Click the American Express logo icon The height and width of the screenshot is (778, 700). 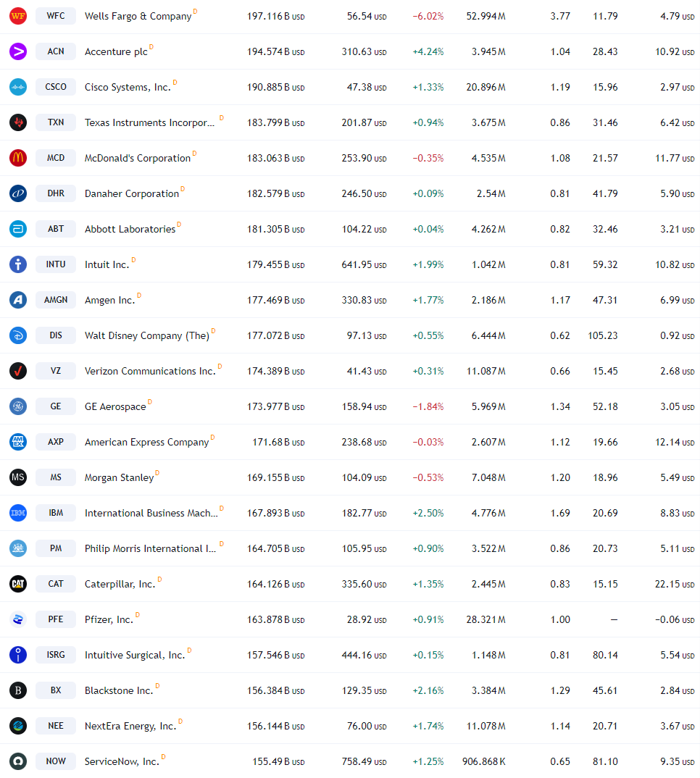(18, 442)
